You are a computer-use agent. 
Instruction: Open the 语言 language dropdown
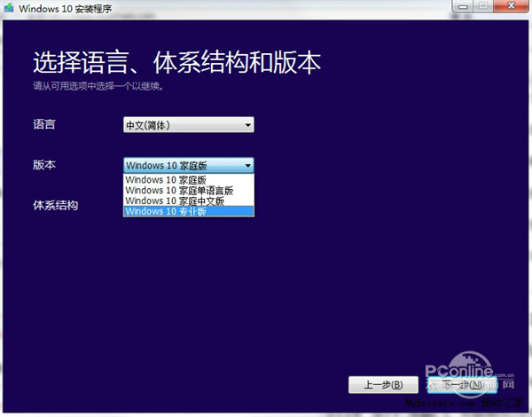[188, 125]
